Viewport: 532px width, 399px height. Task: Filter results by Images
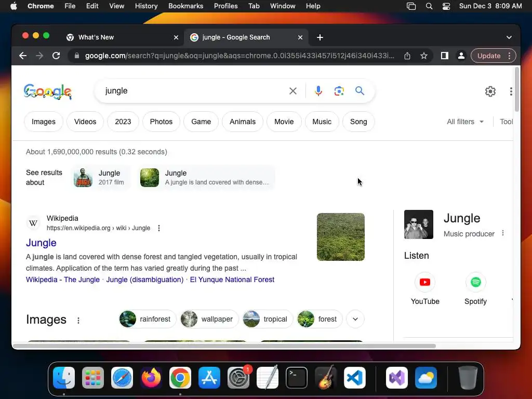44,122
